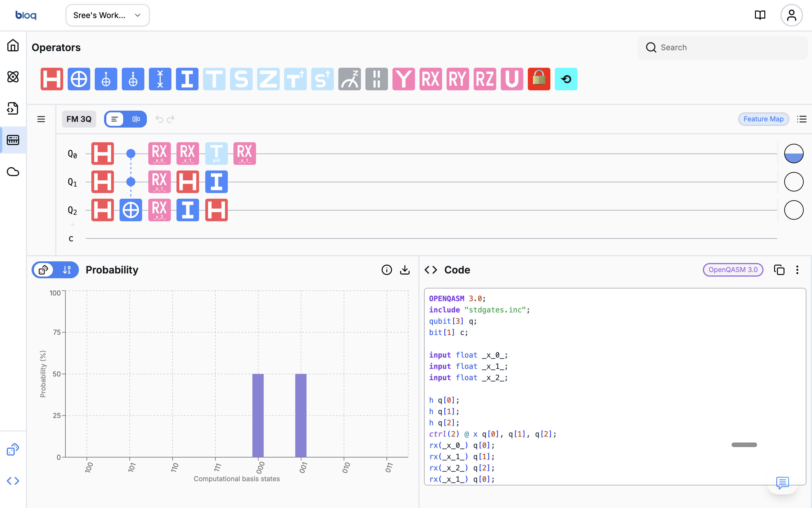This screenshot has height=508, width=812.
Task: Open the cloud icon in sidebar
Action: [x=13, y=172]
